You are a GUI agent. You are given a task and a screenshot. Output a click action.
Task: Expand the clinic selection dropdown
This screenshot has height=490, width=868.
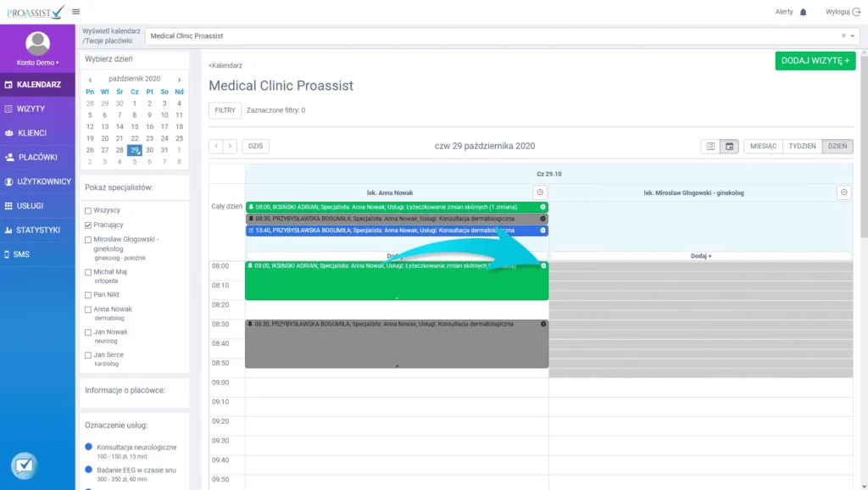tap(853, 36)
